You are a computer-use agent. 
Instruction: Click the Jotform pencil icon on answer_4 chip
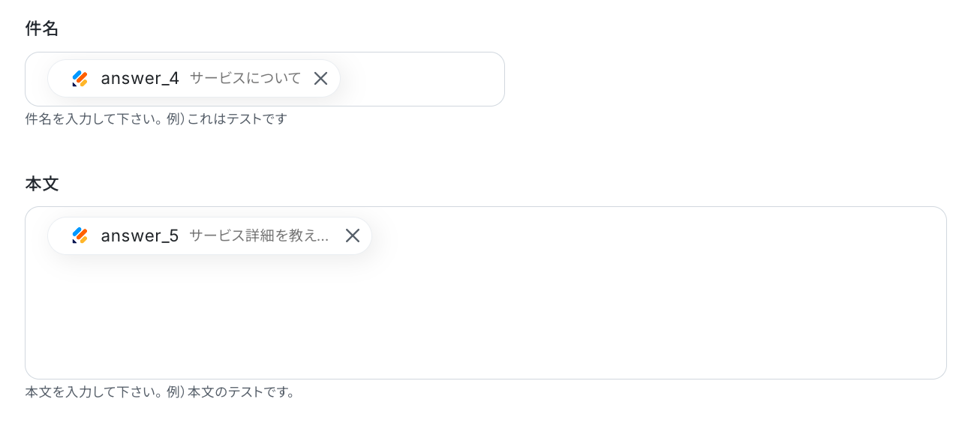point(80,79)
